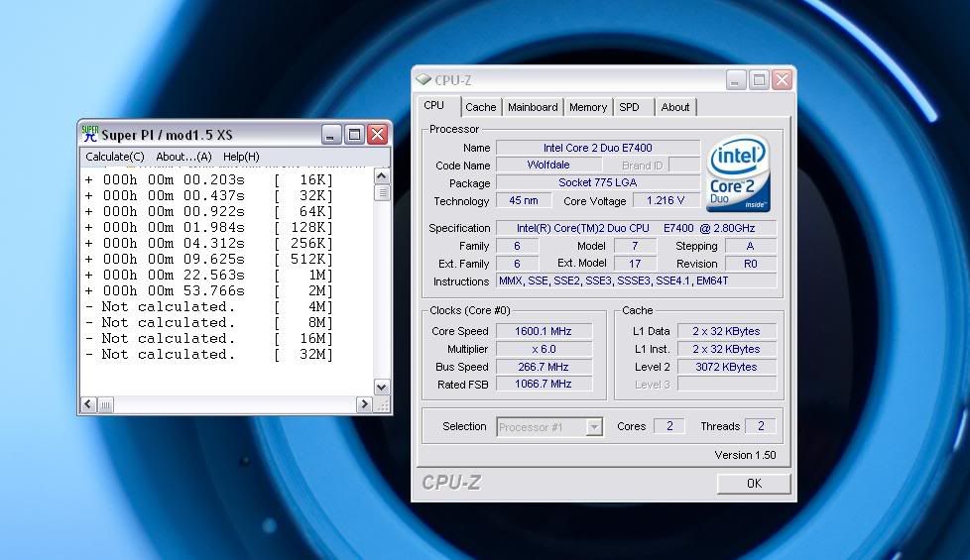970x560 pixels.
Task: Click the Rated FSB value '1066.7 MHz'
Action: 544,384
